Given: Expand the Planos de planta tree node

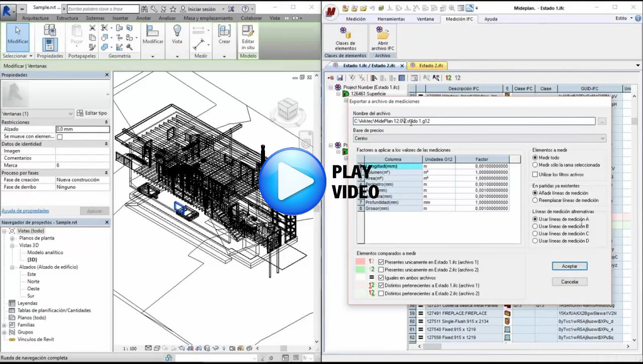Looking at the screenshot, I should 12,238.
